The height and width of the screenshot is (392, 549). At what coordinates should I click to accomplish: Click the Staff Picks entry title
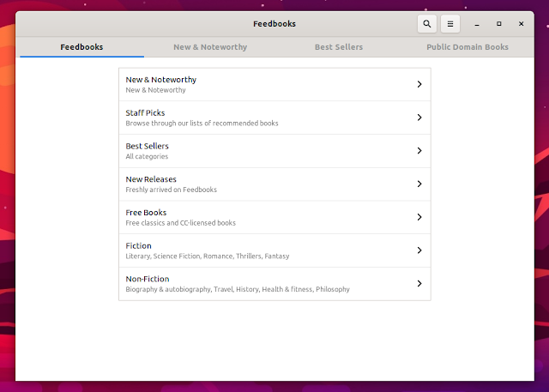pyautogui.click(x=145, y=113)
